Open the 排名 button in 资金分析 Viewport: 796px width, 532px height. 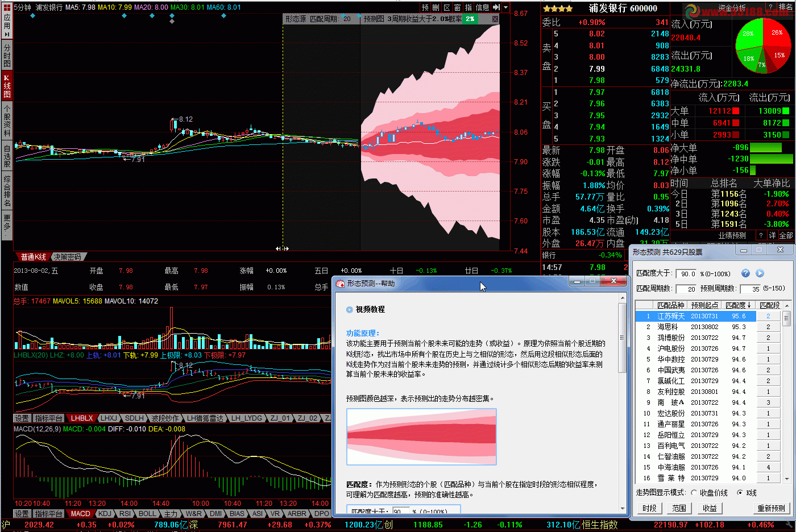(785, 7)
